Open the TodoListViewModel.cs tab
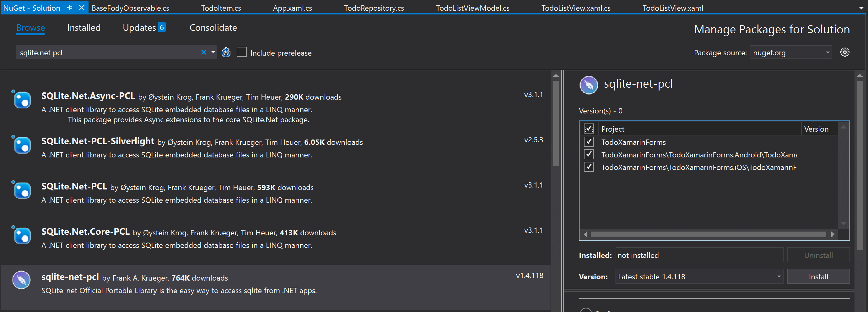 pos(472,8)
